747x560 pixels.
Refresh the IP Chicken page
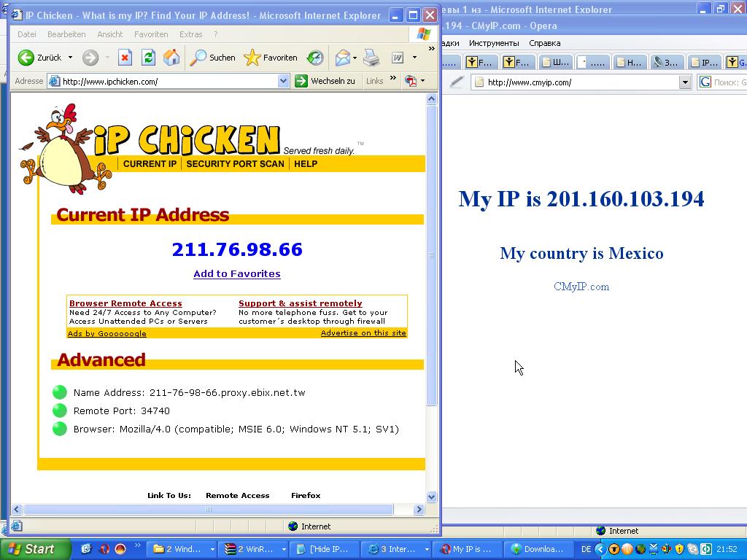tap(148, 58)
